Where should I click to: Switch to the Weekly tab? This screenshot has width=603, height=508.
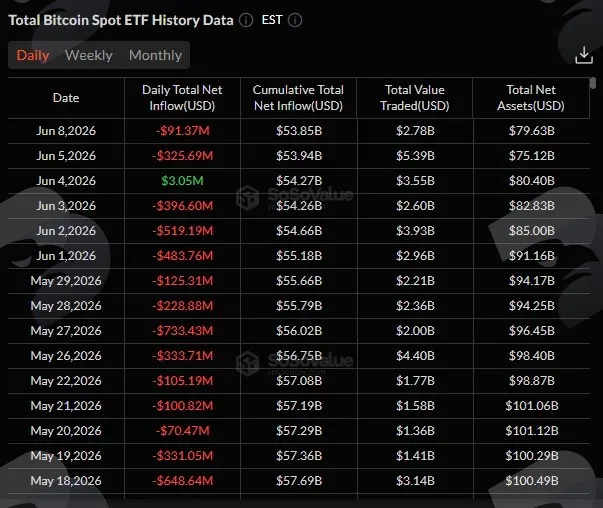tap(89, 55)
